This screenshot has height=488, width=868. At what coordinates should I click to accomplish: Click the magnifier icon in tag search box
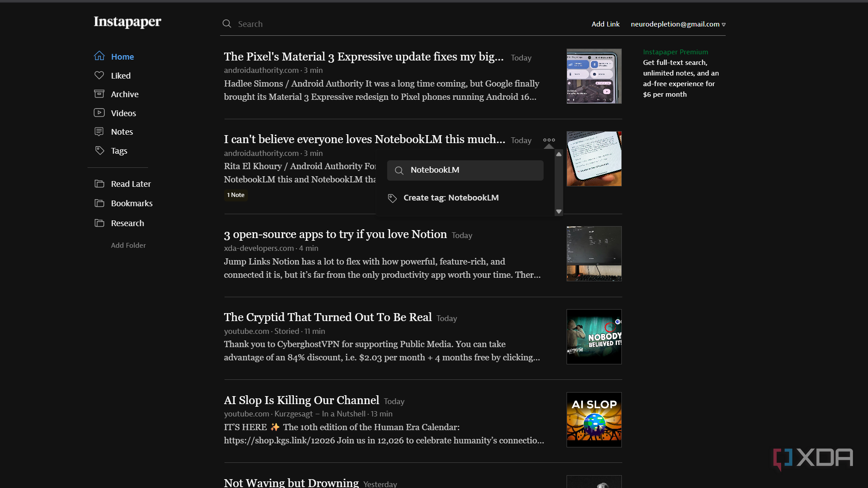point(399,170)
